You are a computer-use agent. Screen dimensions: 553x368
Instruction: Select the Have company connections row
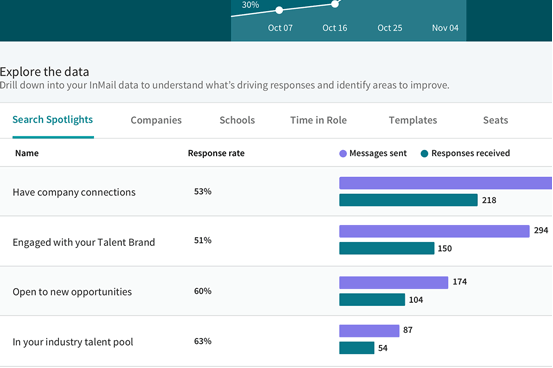276,191
